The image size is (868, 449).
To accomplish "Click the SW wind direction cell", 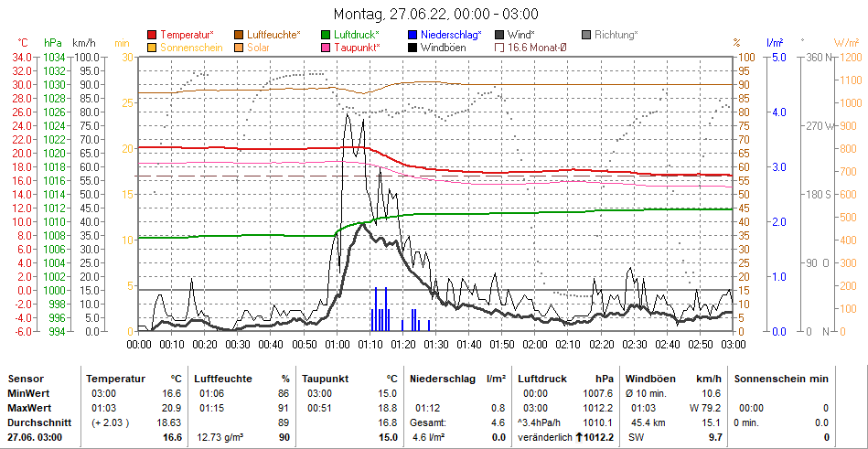I will [636, 437].
